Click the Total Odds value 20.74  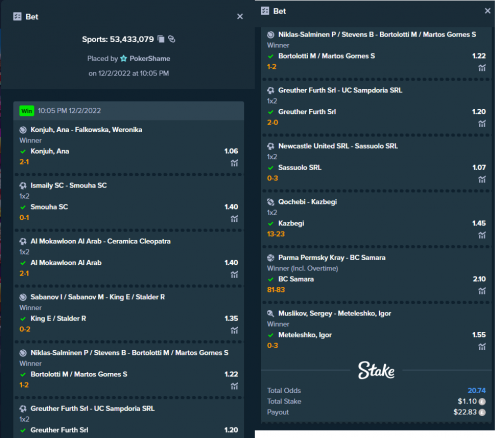477,391
